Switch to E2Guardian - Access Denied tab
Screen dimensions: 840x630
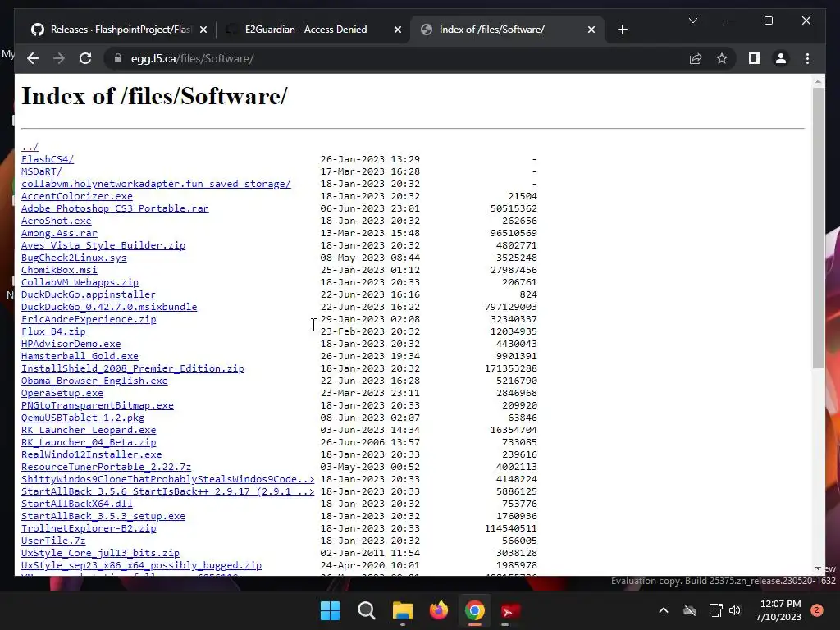coord(313,30)
